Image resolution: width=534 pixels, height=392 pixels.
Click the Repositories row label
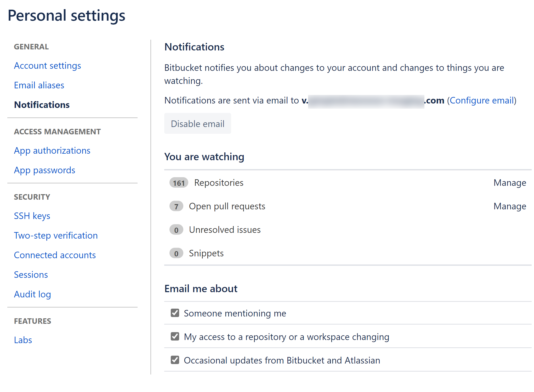click(219, 183)
